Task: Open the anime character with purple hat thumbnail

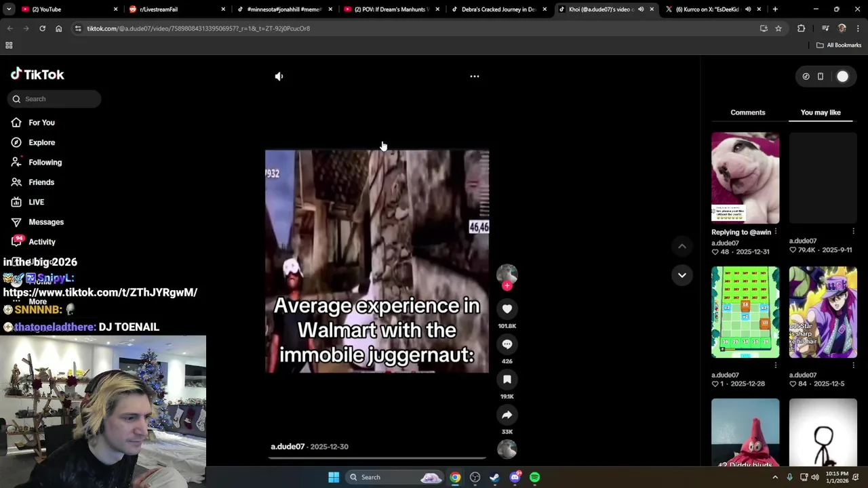Action: pos(823,312)
